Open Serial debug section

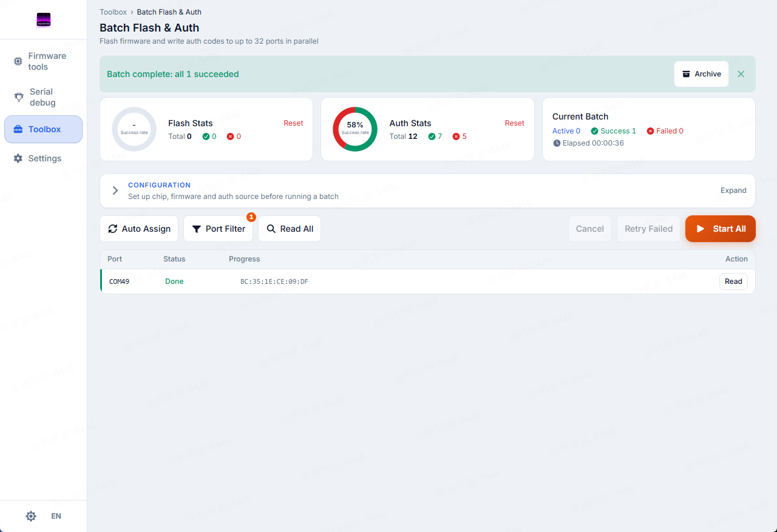[x=43, y=97]
